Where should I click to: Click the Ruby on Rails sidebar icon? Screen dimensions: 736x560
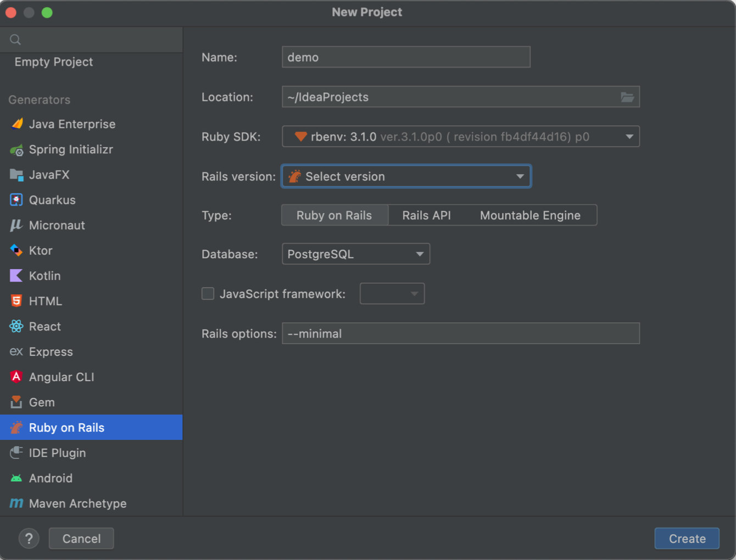coord(16,427)
